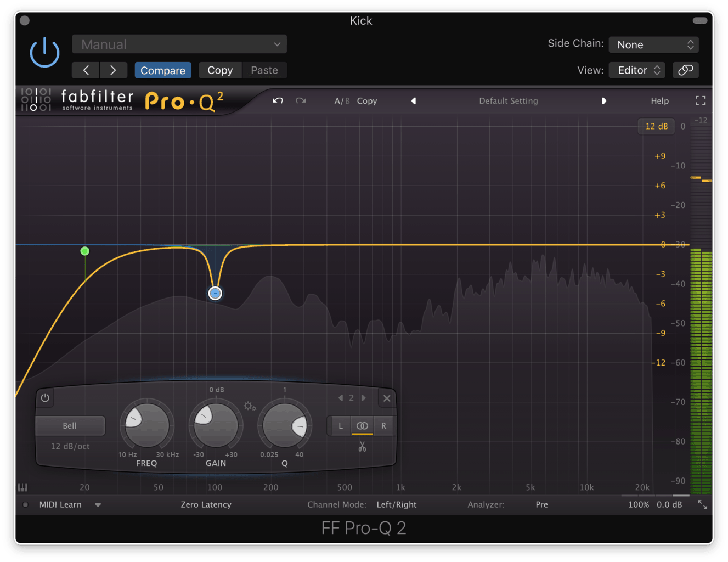Open the 12 dB/oct slope menu
Viewport: 728px width, 562px height.
click(70, 446)
